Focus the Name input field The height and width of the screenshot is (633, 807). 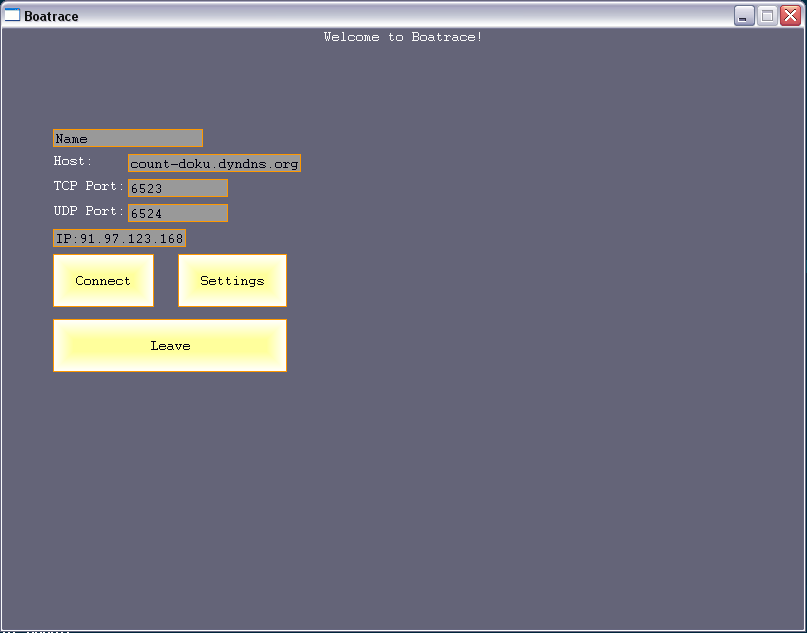(x=128, y=138)
